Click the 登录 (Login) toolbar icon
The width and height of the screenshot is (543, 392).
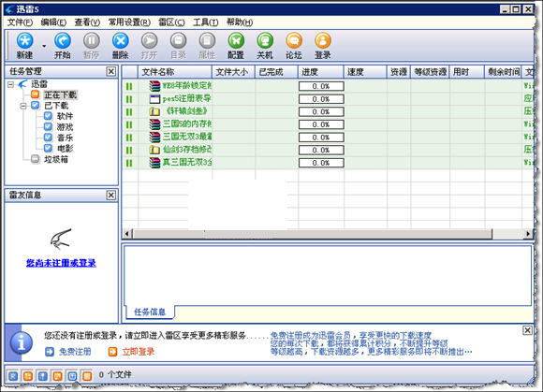pyautogui.click(x=323, y=46)
